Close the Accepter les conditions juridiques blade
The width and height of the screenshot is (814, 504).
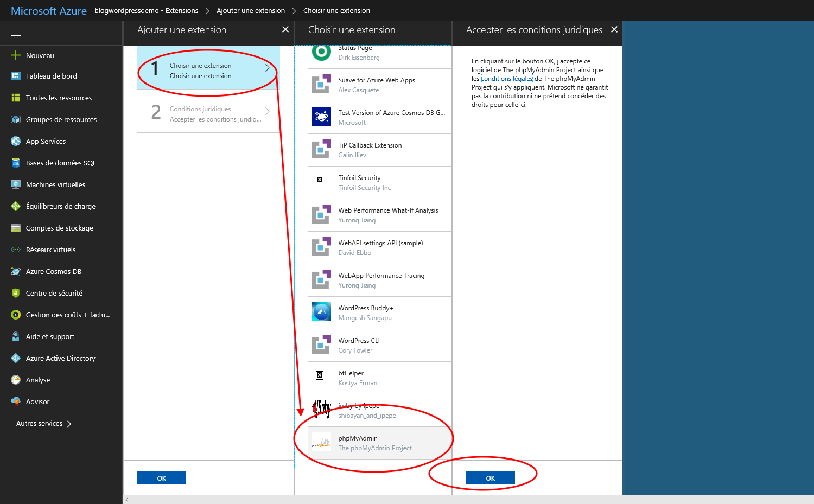[x=614, y=29]
